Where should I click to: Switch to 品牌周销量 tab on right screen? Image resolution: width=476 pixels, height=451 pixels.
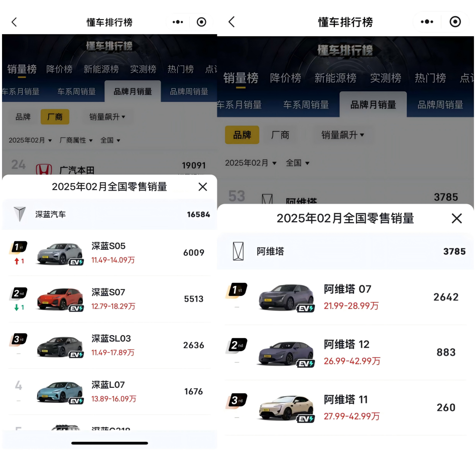(x=440, y=105)
